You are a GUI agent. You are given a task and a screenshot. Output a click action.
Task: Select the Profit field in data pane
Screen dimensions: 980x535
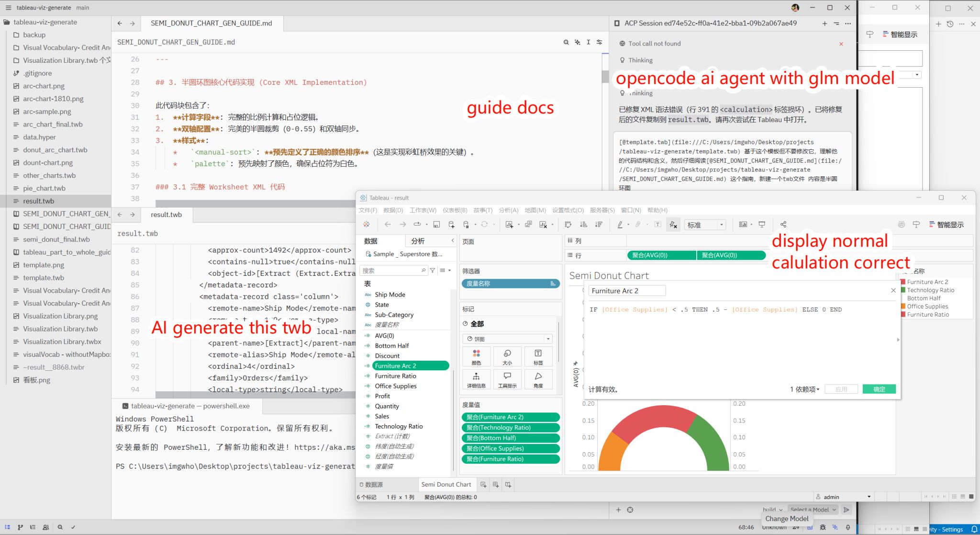(382, 396)
